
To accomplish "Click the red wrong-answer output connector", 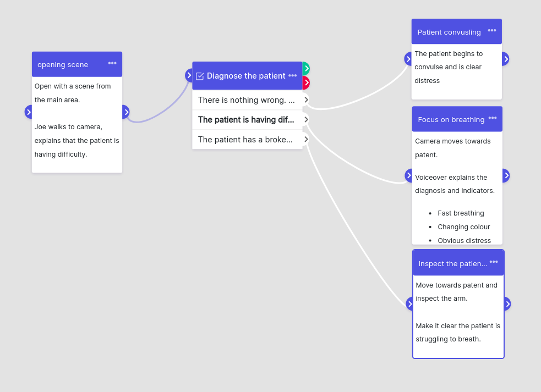I will coord(306,83).
